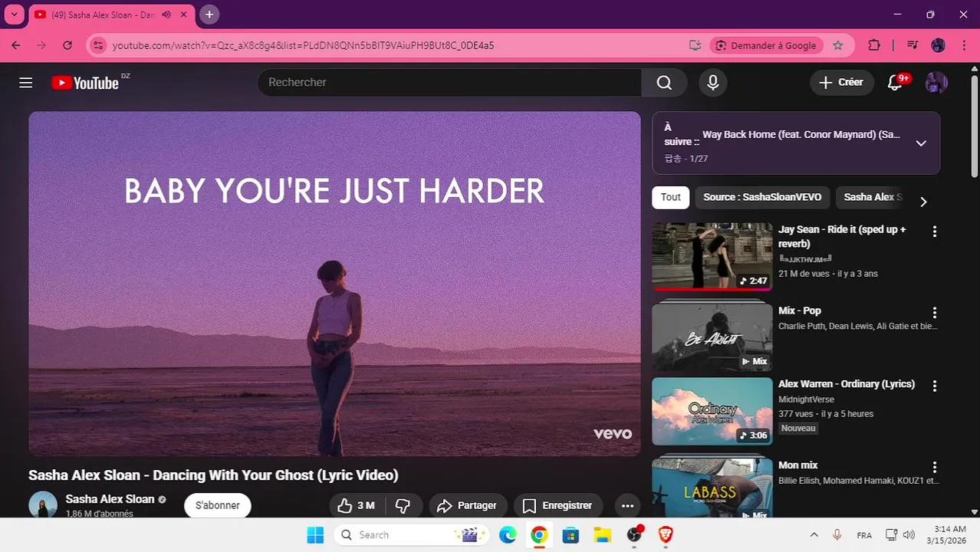The image size is (980, 552).
Task: Like the video with thumbs up
Action: 357,506
